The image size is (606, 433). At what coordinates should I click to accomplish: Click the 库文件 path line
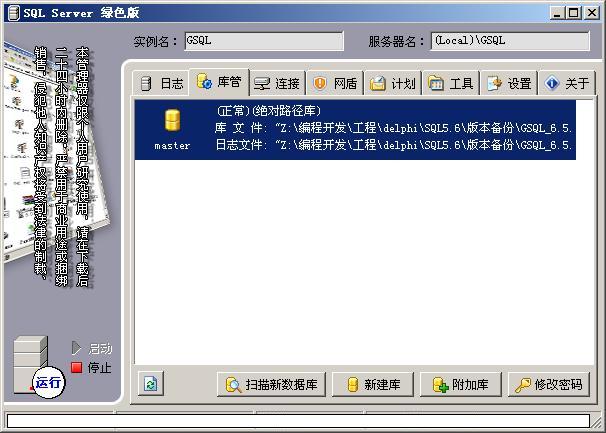click(x=393, y=128)
